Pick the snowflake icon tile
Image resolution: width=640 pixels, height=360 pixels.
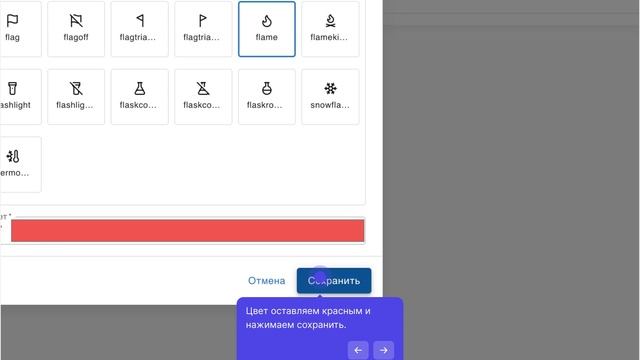330,97
